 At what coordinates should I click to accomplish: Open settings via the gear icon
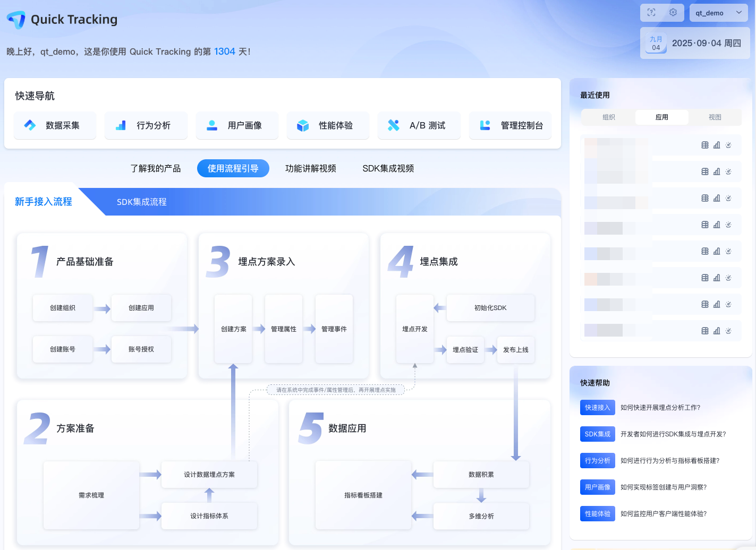tap(673, 12)
